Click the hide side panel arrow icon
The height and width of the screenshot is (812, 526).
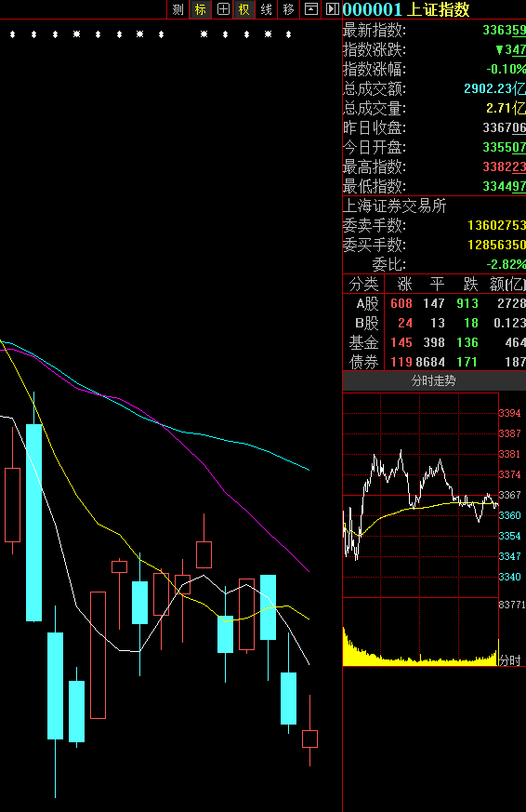point(332,8)
